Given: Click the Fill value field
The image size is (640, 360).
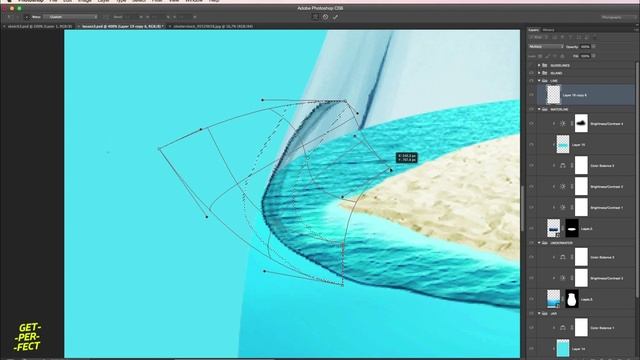Looking at the screenshot, I should pos(585,56).
